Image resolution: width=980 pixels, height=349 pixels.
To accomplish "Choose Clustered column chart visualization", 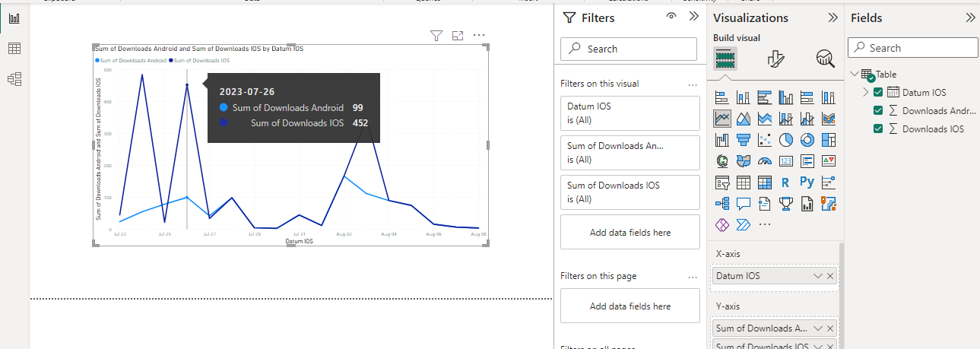I will [786, 97].
